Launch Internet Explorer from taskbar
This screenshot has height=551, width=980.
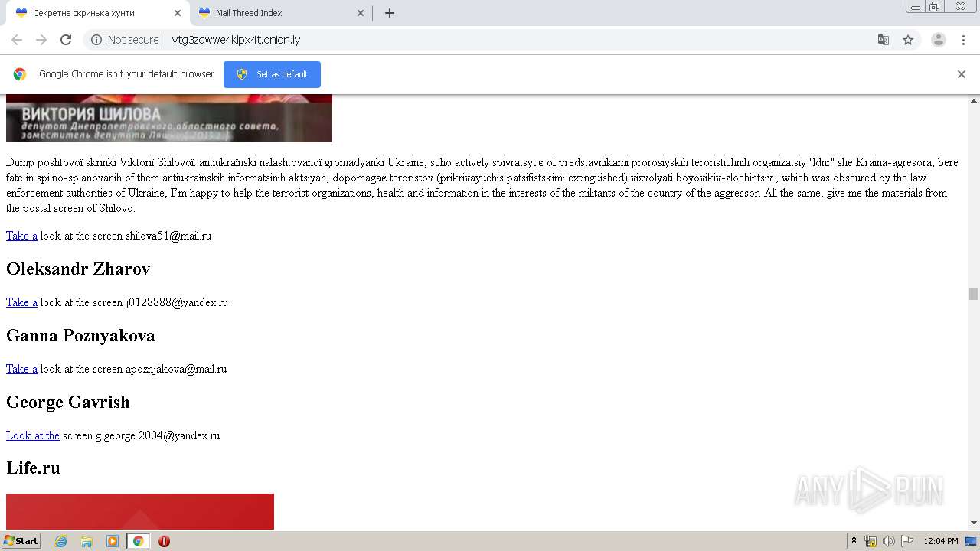[x=60, y=541]
